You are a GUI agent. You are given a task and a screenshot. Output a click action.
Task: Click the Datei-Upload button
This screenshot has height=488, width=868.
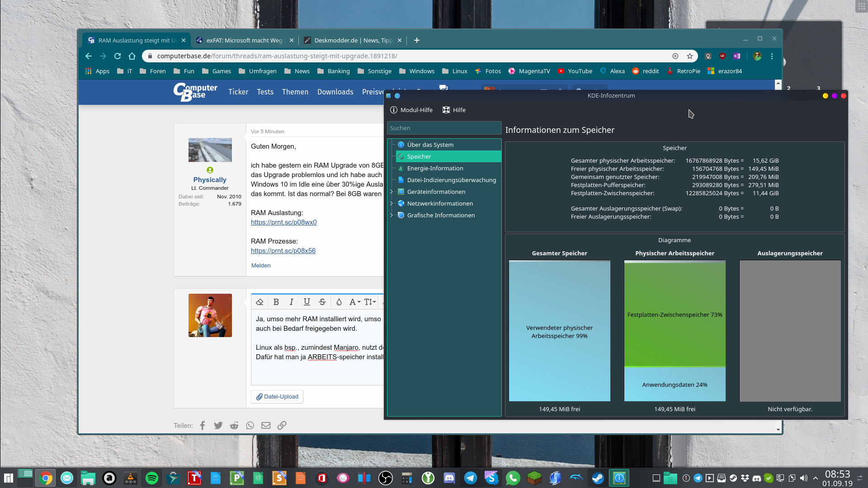[277, 397]
